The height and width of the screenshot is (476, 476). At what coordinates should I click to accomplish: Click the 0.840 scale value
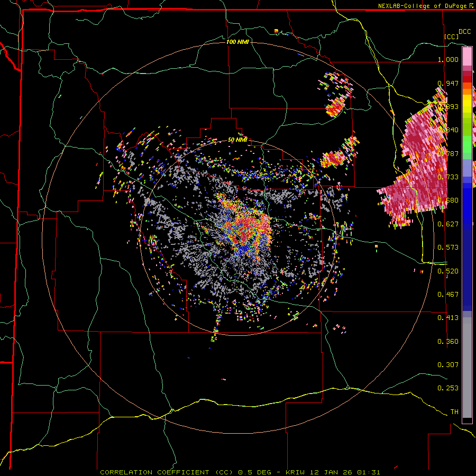click(448, 130)
